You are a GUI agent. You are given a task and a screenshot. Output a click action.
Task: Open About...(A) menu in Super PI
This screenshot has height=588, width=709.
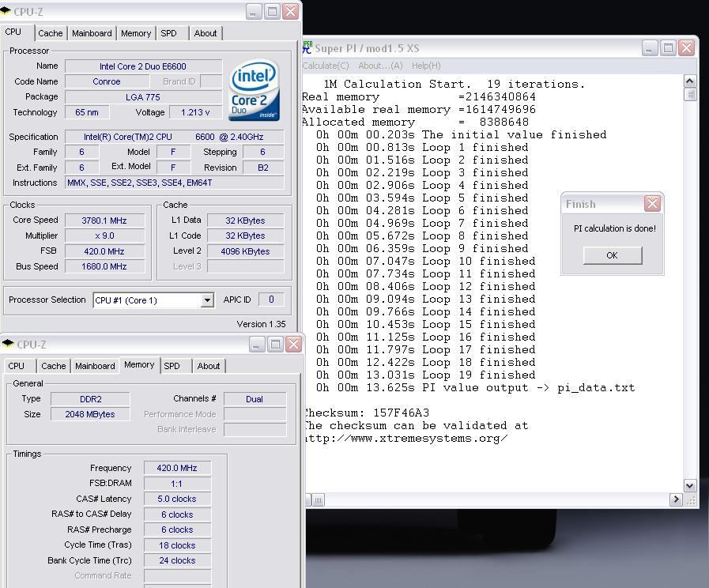(x=380, y=66)
